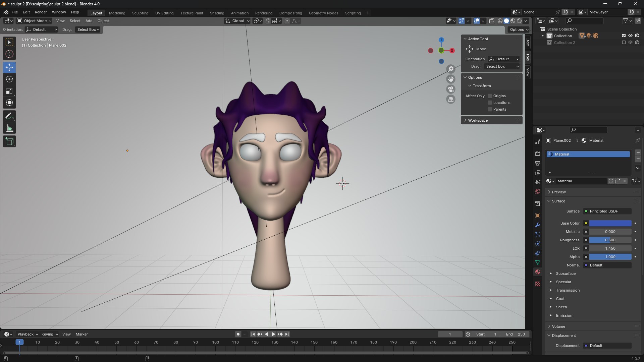Screen dimensions: 644x362
Task: Expand the Workspace panel
Action: click(x=491, y=120)
